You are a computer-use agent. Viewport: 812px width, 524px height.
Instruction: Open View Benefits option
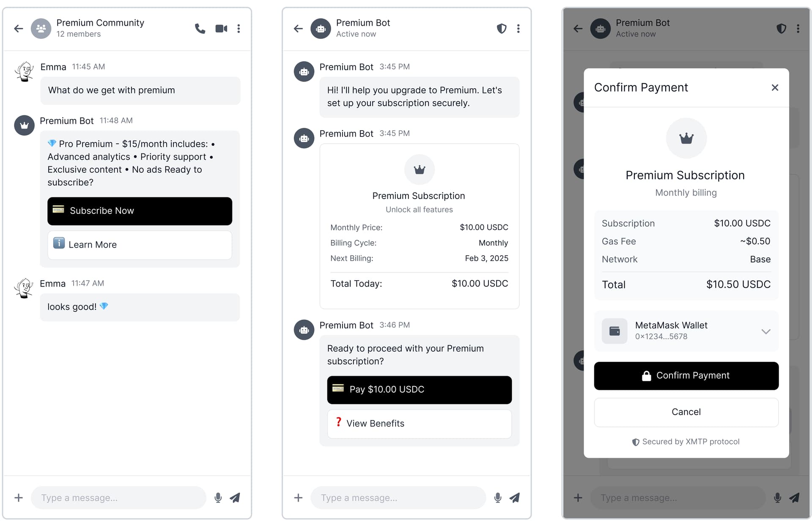420,424
